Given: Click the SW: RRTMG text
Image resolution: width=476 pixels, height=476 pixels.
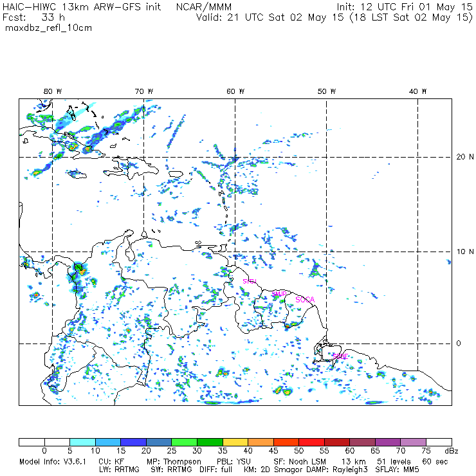Looking at the screenshot, I should 172,470.
